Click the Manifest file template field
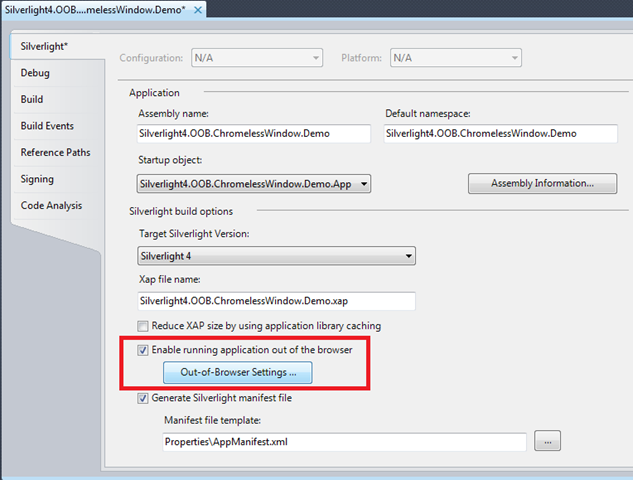 pos(345,442)
